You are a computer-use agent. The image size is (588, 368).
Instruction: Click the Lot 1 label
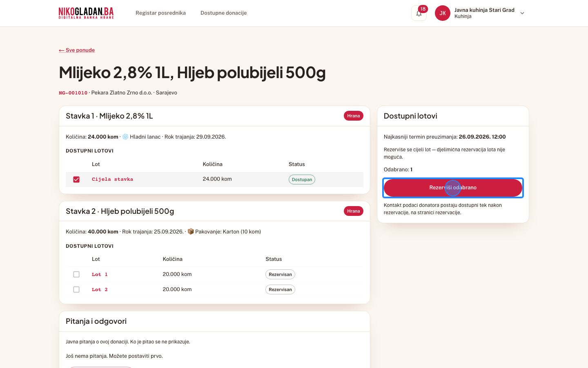coord(100,274)
